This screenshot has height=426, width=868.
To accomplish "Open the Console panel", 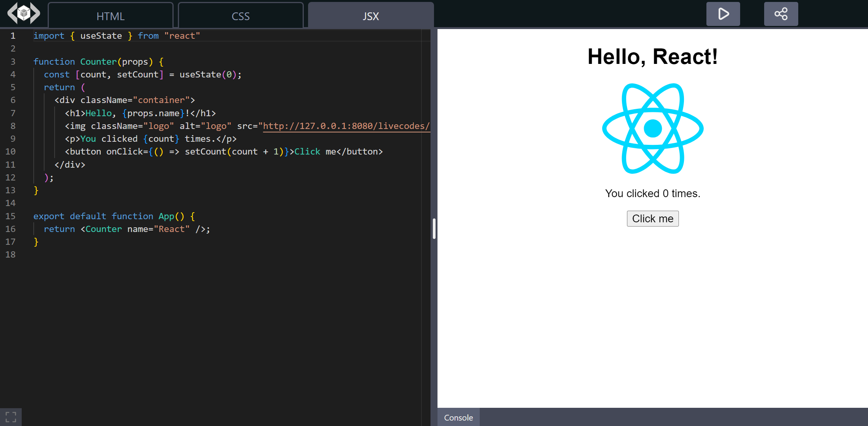I will point(458,417).
